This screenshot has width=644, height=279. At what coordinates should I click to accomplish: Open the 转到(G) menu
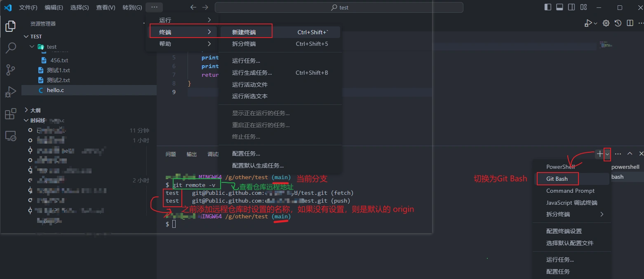132,7
